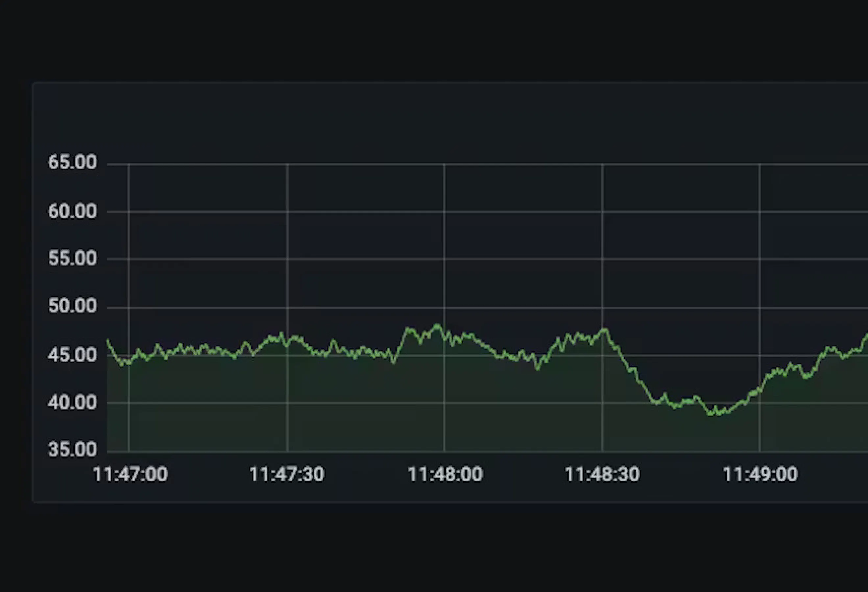The height and width of the screenshot is (592, 868).
Task: Click the 11:47:00 time axis label
Action: click(130, 474)
